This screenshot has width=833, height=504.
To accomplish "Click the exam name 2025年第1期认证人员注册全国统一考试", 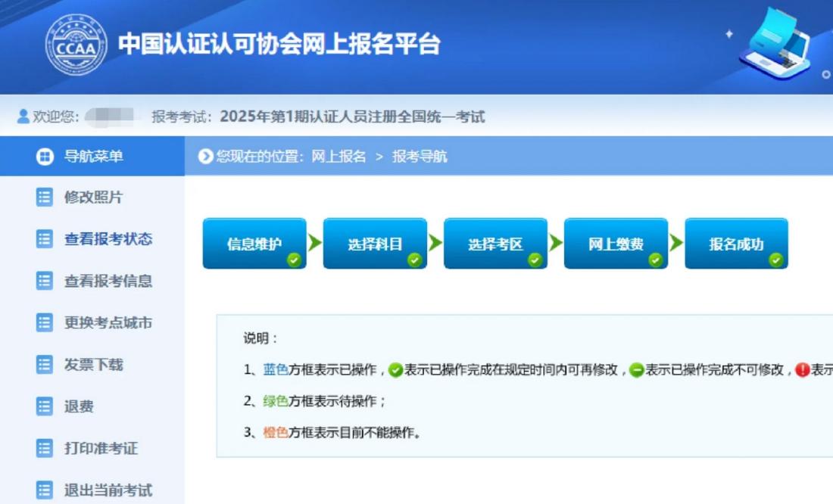I will (x=352, y=117).
